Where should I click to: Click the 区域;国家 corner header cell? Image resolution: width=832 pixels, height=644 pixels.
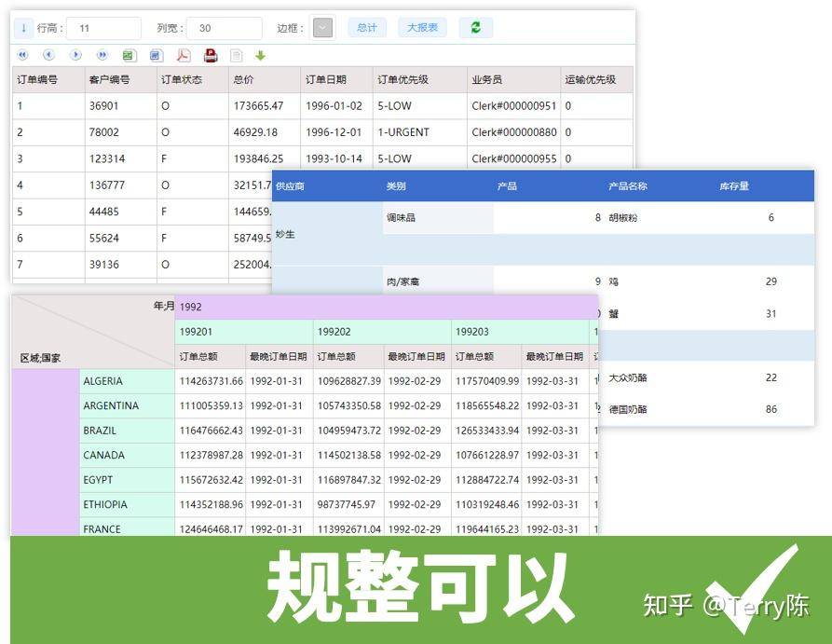pos(93,332)
